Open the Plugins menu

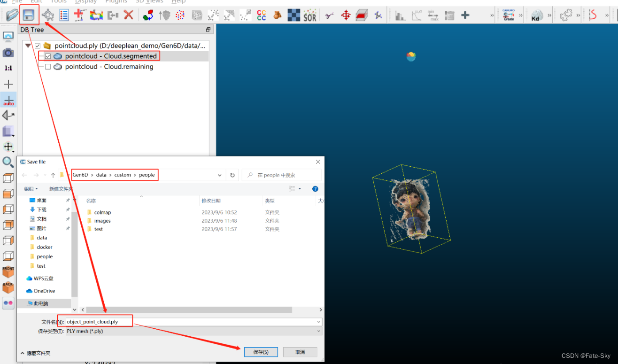point(116,2)
